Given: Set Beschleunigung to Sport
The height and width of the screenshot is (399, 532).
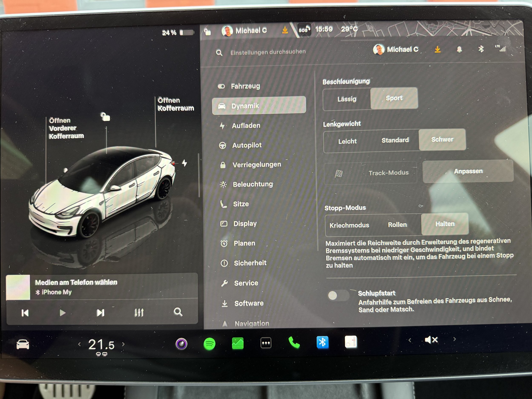Looking at the screenshot, I should click(394, 98).
